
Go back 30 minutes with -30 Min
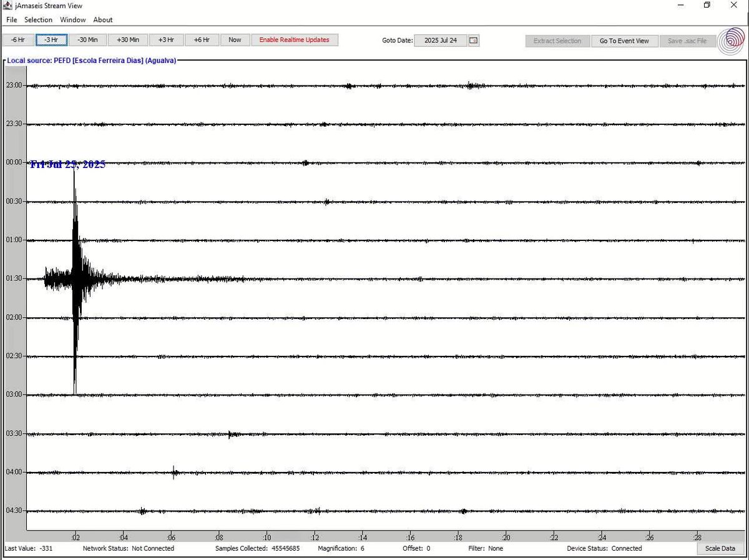(x=88, y=39)
